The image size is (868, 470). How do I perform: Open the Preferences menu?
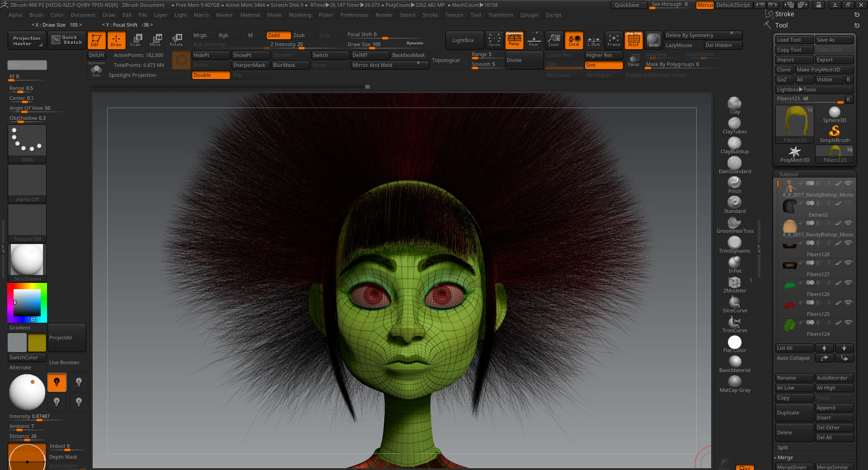pos(354,15)
